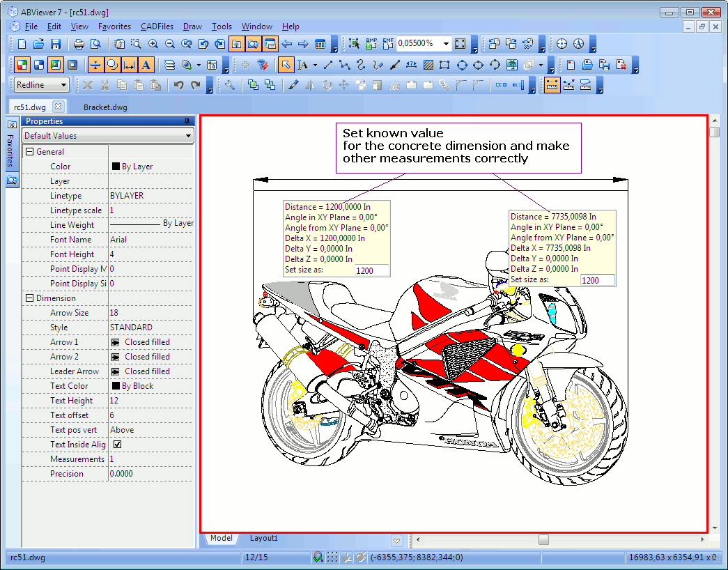Open the tabs list chevron button

point(396,540)
